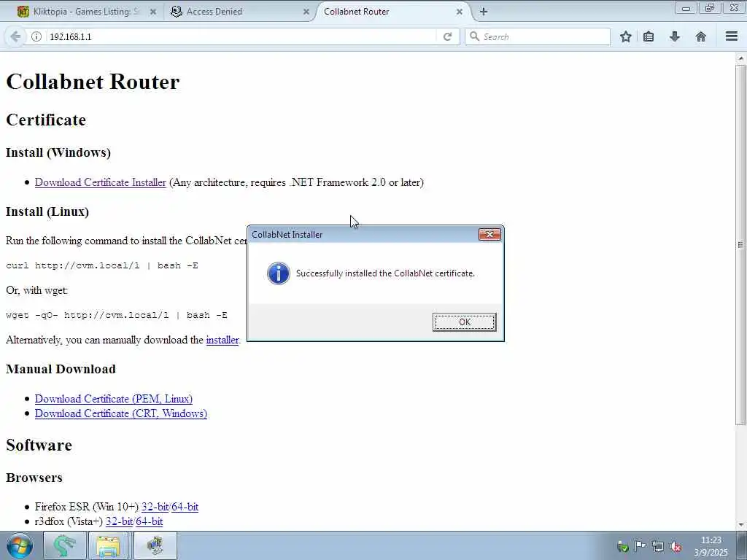This screenshot has height=560, width=747.
Task: Open the downloads arrow icon
Action: coord(675,36)
